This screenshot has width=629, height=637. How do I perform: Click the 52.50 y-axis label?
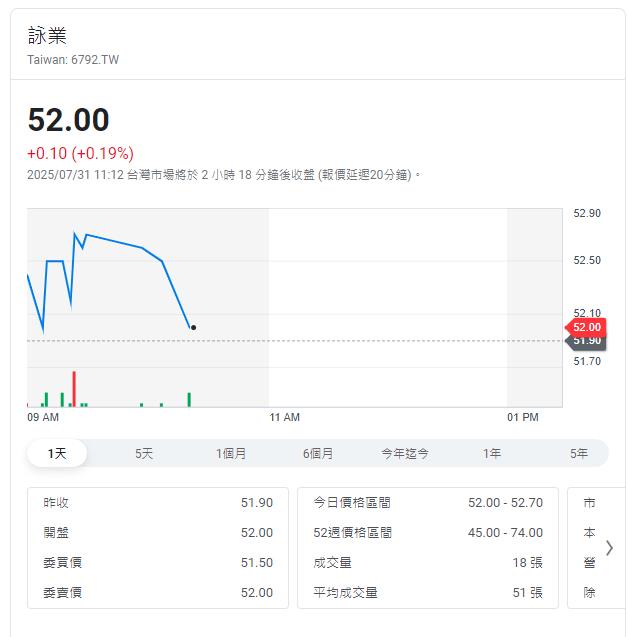[x=587, y=260]
